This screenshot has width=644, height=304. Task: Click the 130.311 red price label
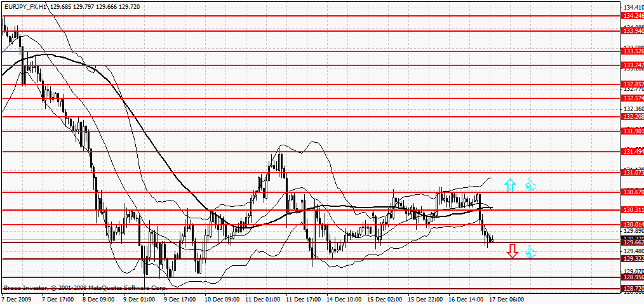pyautogui.click(x=633, y=210)
